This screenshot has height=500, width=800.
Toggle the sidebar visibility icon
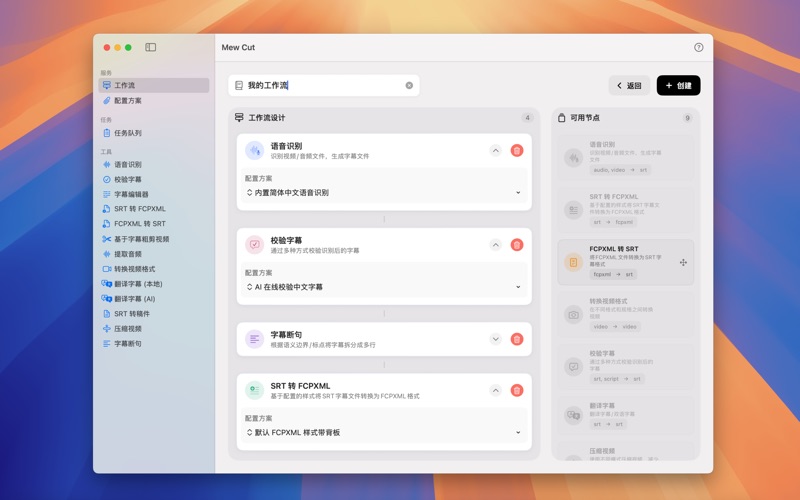pyautogui.click(x=151, y=47)
